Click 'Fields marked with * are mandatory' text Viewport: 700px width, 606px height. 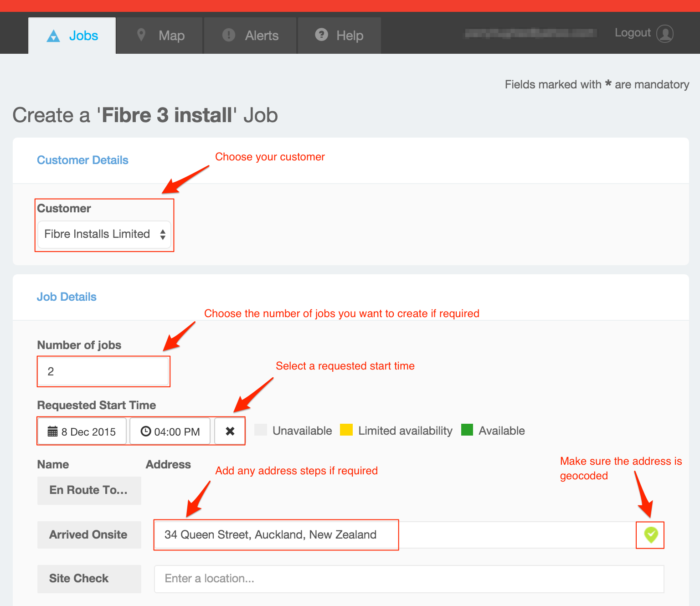click(597, 84)
